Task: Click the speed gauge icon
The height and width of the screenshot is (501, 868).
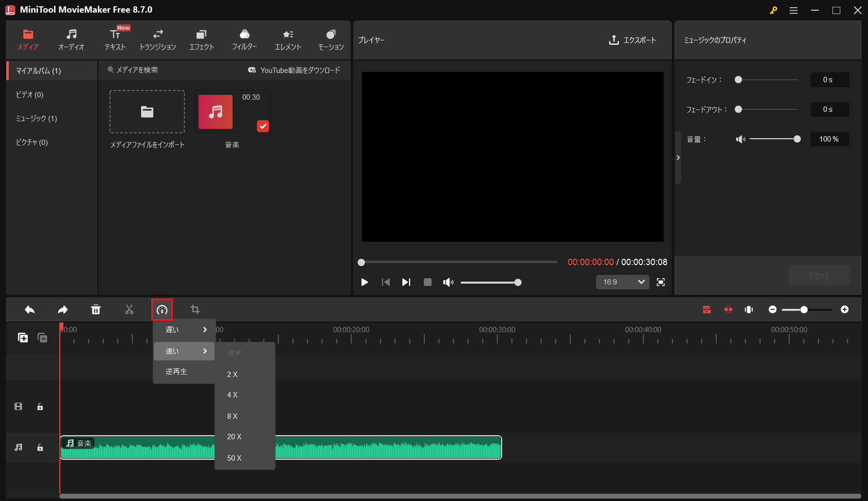Action: click(x=162, y=310)
